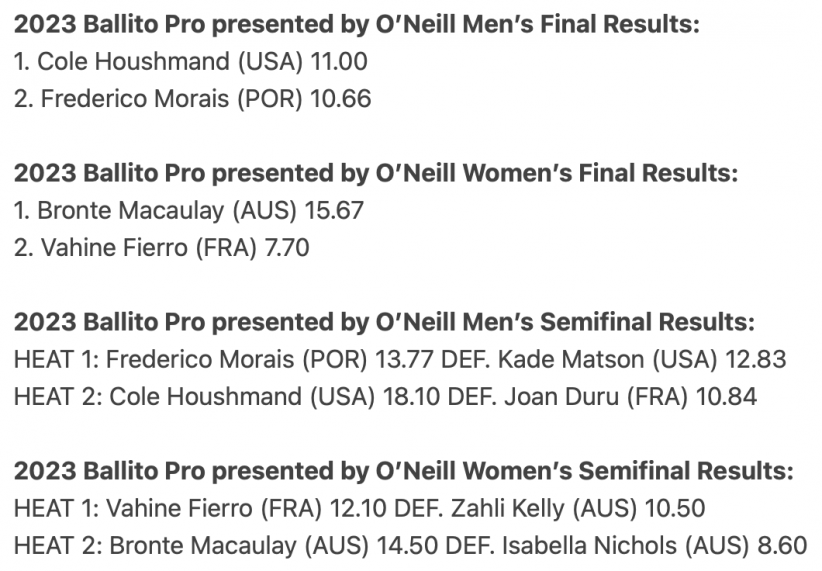This screenshot has height=571, width=822.
Task: Click the Cole Houshmand 11.00 result line
Action: pos(190,61)
